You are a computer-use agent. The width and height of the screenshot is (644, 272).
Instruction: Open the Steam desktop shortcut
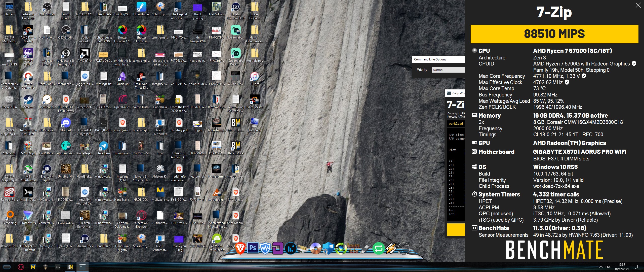pos(28,102)
